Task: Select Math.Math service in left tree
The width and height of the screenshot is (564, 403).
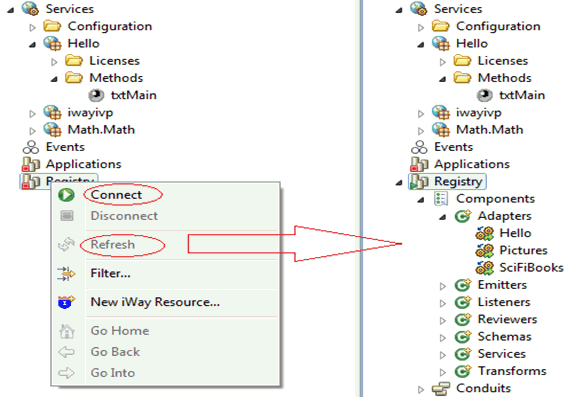Action: [x=101, y=130]
